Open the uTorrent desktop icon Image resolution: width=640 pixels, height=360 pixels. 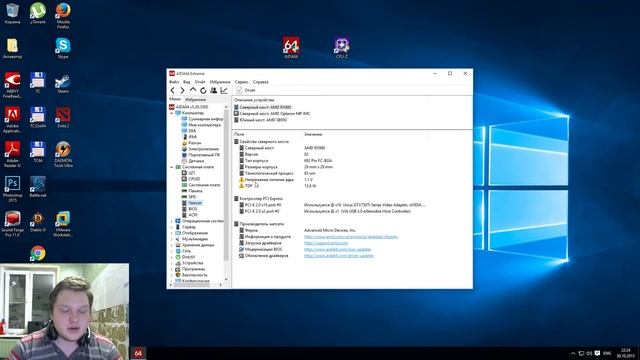pyautogui.click(x=38, y=13)
